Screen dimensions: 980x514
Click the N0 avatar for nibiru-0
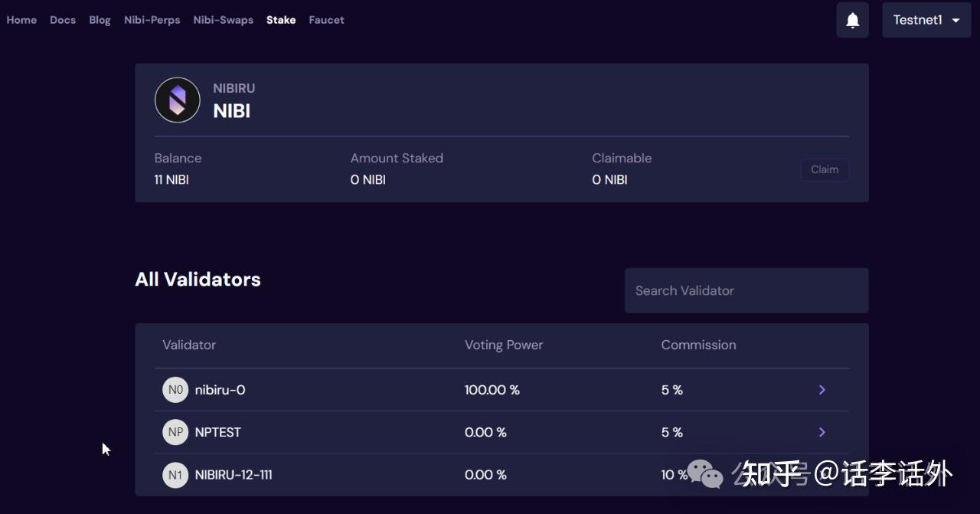tap(175, 390)
